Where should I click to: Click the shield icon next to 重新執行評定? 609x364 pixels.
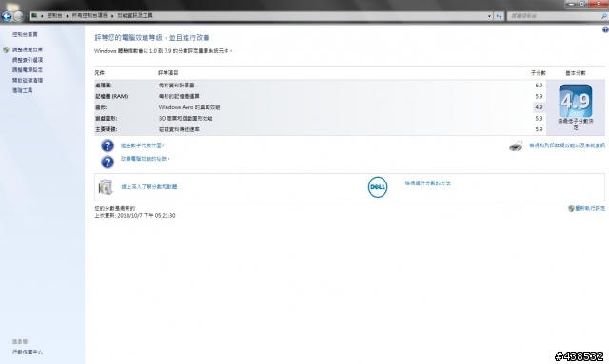[x=571, y=209]
